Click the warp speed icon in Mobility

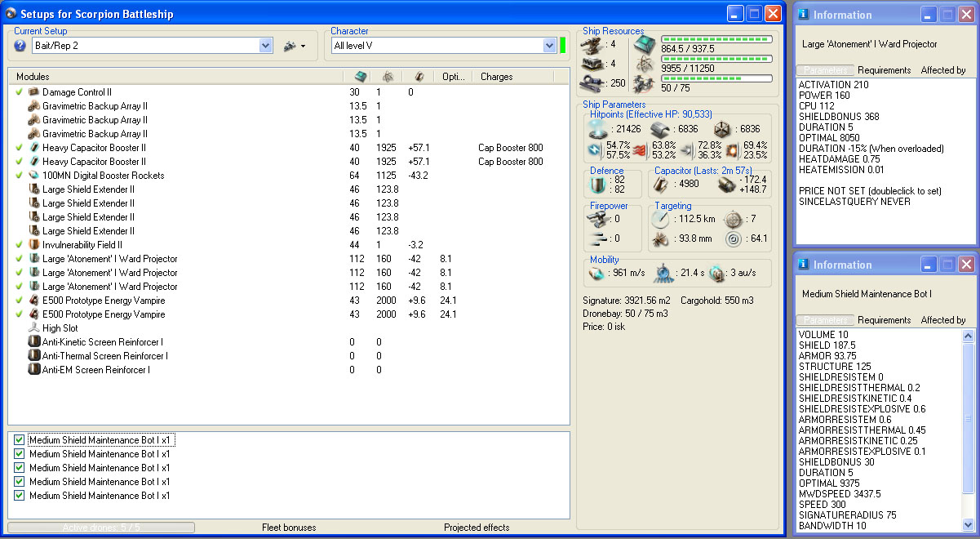point(717,273)
